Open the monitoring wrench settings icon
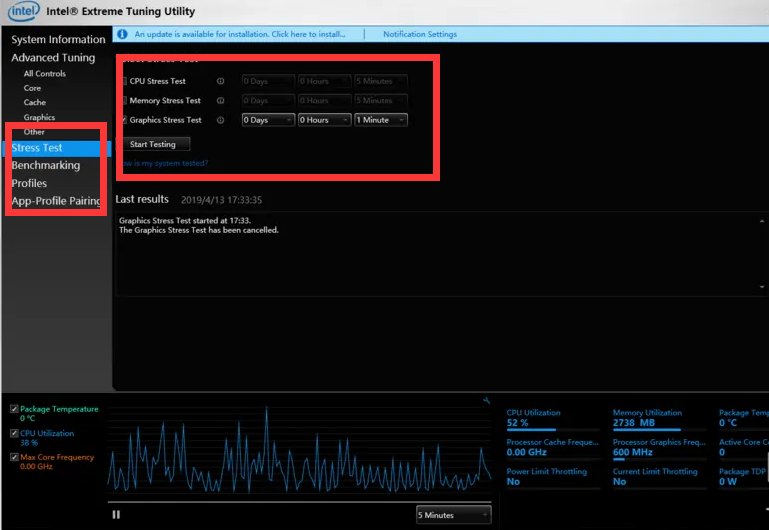The height and width of the screenshot is (530, 769). point(486,401)
